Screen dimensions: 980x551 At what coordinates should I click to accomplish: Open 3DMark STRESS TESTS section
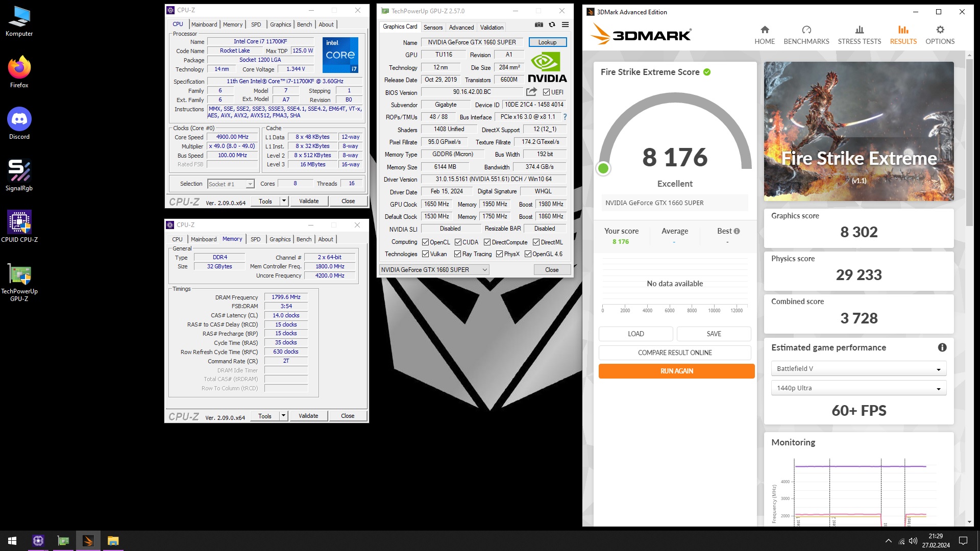(x=859, y=35)
